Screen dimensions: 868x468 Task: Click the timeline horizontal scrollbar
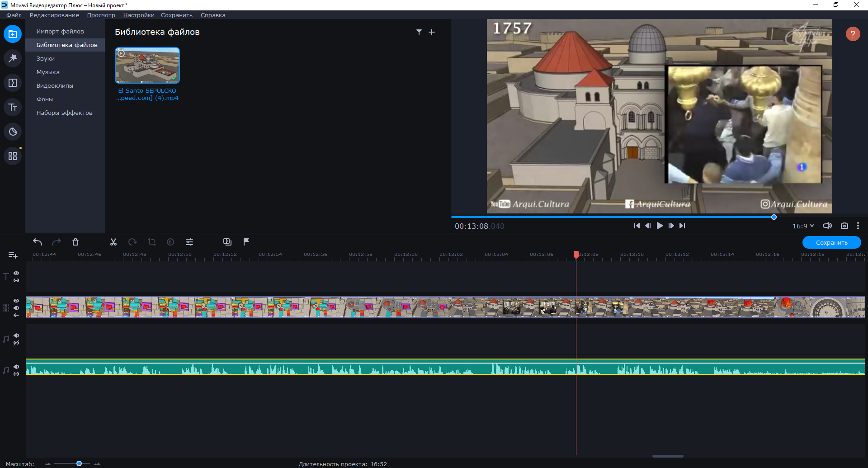click(668, 456)
